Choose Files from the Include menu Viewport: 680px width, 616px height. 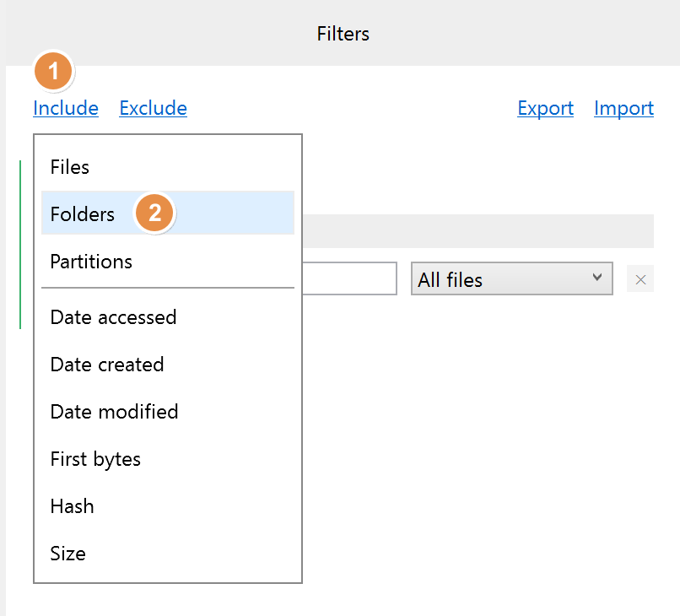(x=168, y=167)
